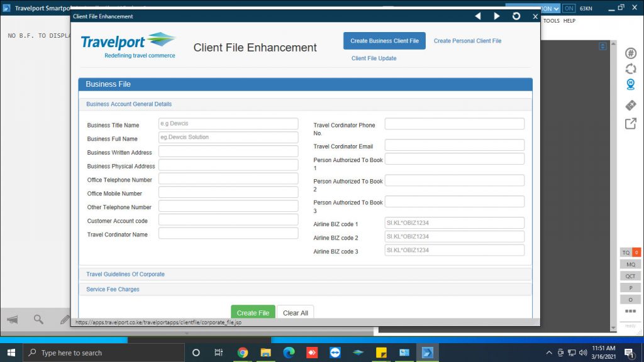Image resolution: width=644 pixels, height=362 pixels.
Task: Toggle the ON switch in title bar
Action: tap(569, 8)
